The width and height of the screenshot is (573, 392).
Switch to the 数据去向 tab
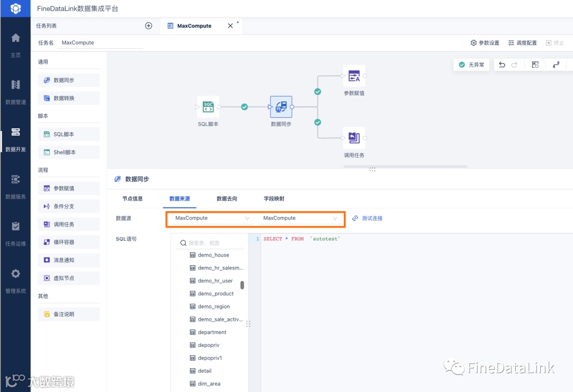(x=227, y=198)
